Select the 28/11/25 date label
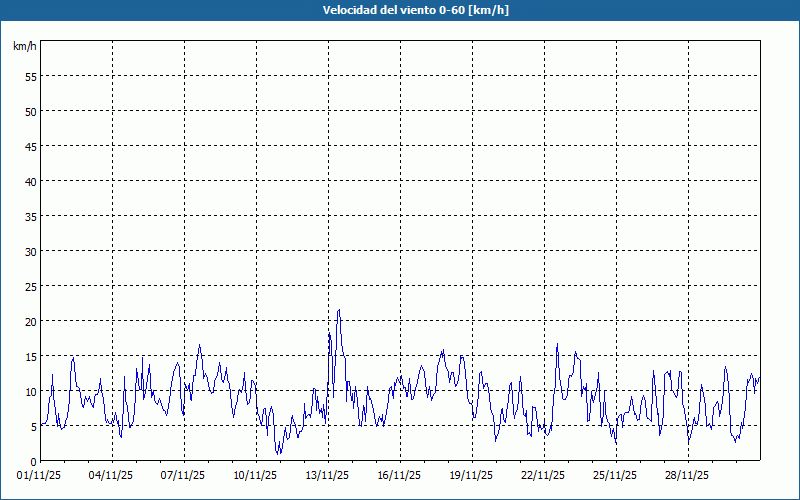 pyautogui.click(x=688, y=476)
